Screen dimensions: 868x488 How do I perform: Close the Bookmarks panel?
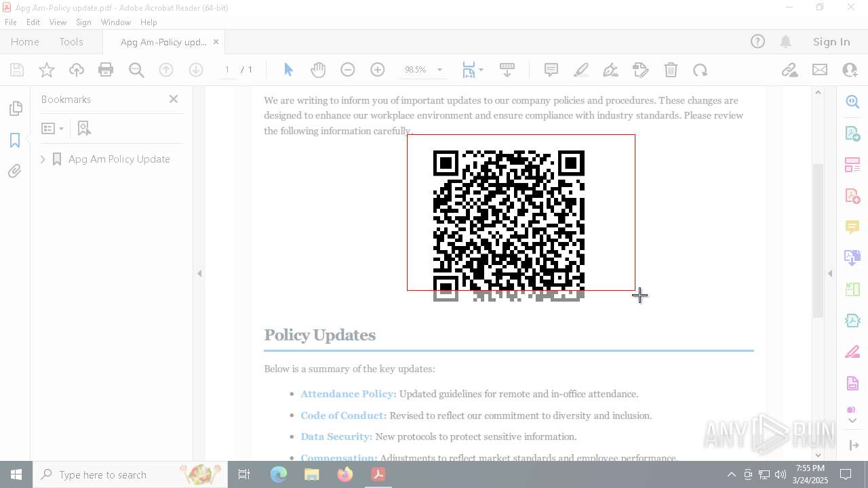point(174,99)
